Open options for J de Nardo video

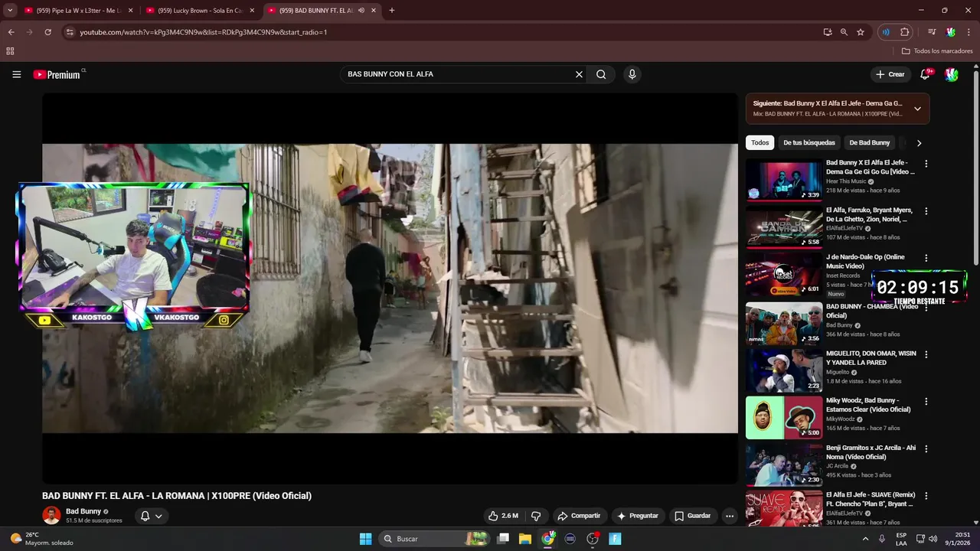(926, 259)
